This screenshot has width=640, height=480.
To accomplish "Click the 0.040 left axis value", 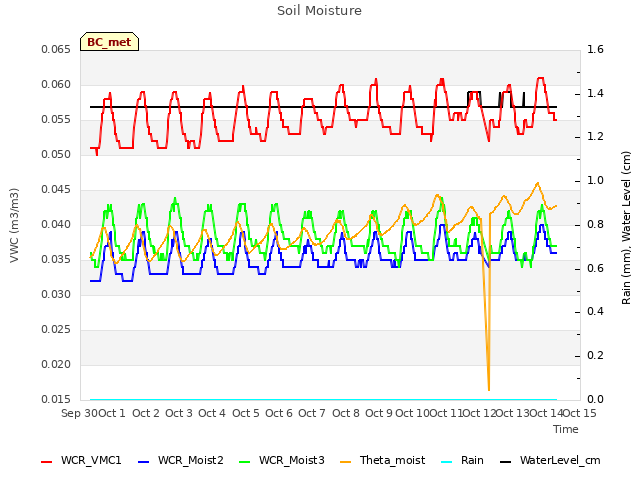I will coord(56,224).
